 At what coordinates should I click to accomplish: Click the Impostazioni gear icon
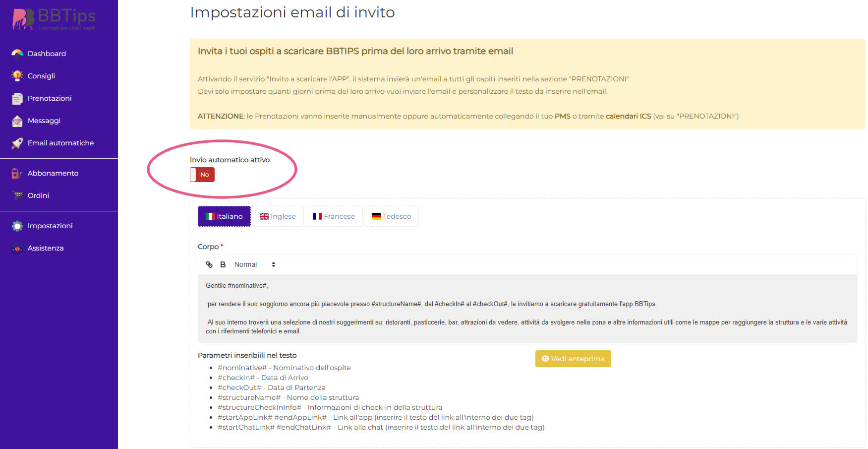click(x=17, y=226)
